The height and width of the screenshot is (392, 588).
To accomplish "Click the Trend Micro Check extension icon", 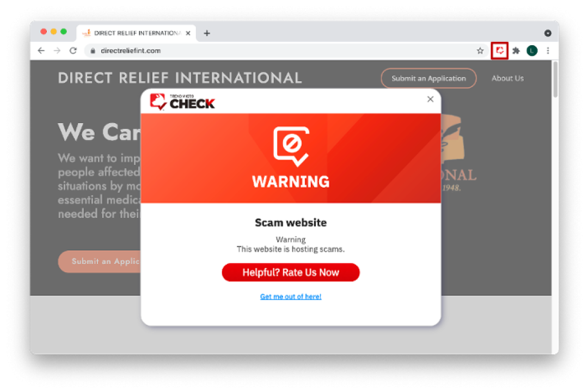I will [499, 51].
